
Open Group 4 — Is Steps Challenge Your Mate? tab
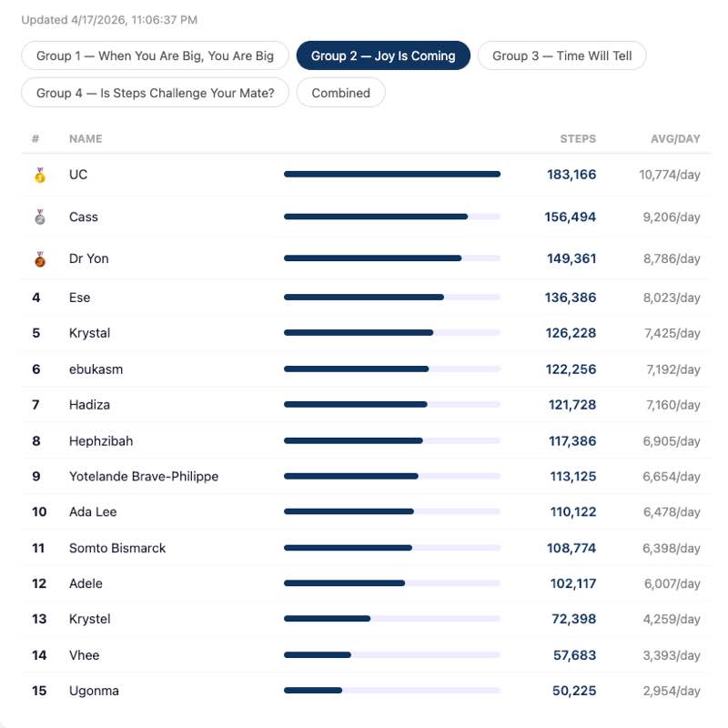[x=155, y=92]
